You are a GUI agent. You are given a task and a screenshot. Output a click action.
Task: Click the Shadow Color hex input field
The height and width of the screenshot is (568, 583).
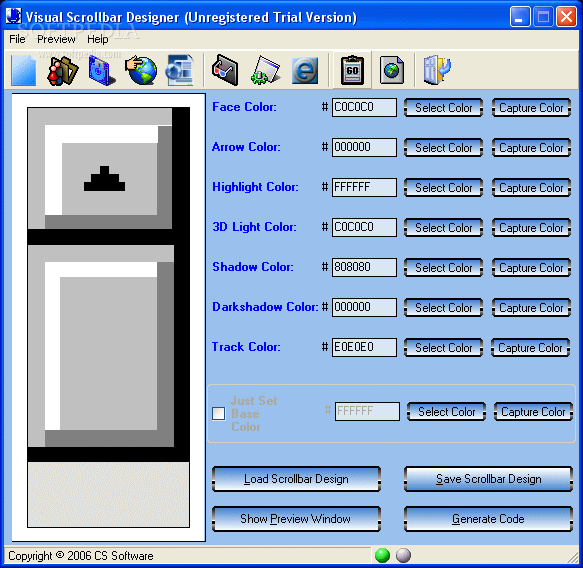point(364,267)
